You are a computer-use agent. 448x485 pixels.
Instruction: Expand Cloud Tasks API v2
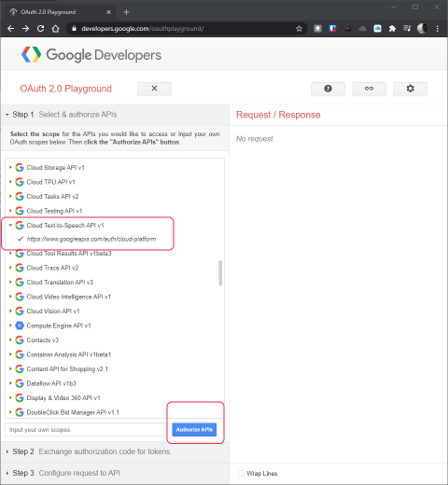pyautogui.click(x=10, y=196)
